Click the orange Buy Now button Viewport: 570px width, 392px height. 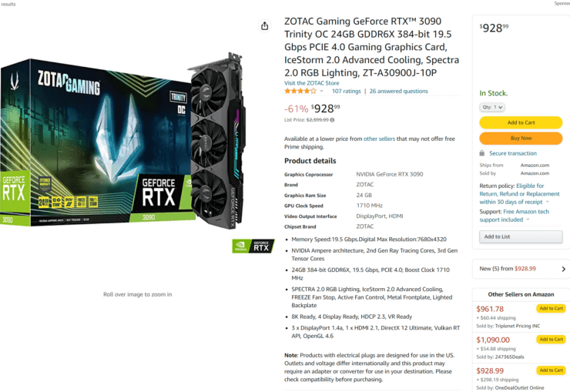tap(521, 138)
